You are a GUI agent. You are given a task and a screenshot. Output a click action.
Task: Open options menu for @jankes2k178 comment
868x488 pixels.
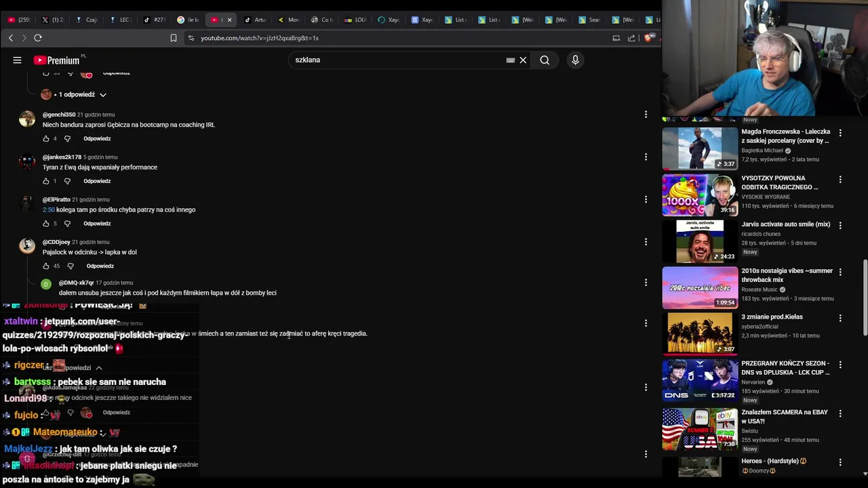pyautogui.click(x=646, y=157)
